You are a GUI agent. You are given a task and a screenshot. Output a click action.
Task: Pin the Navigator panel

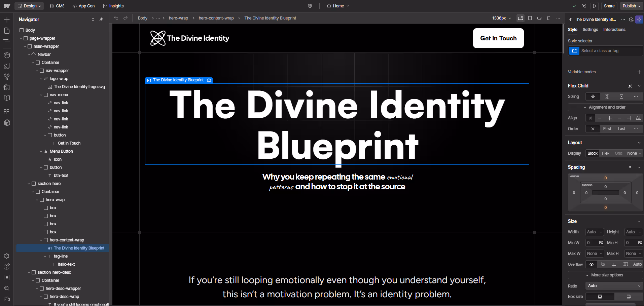pyautogui.click(x=101, y=20)
